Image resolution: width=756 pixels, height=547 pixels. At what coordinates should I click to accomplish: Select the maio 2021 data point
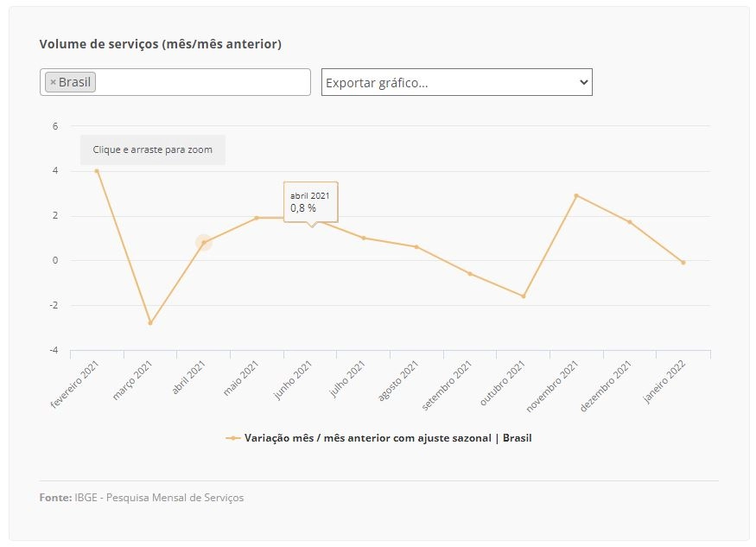[257, 218]
